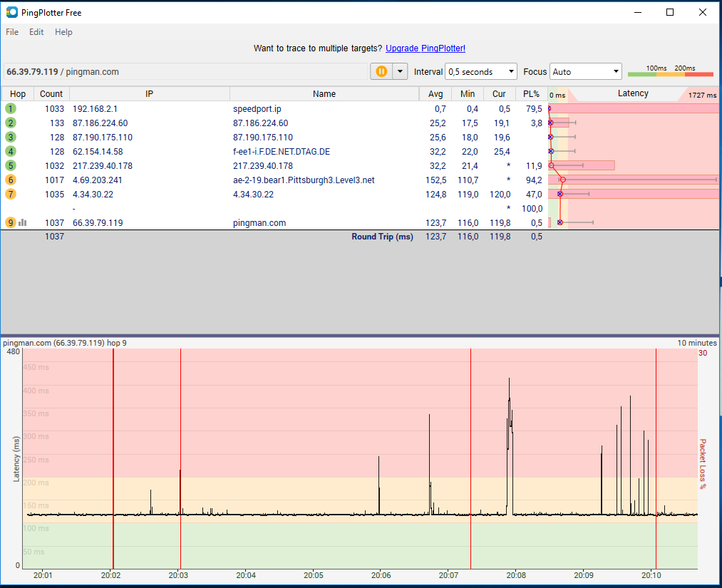Screen dimensions: 722x588
Task: Click the 94,2 packet loss value for hop 6
Action: coord(534,180)
